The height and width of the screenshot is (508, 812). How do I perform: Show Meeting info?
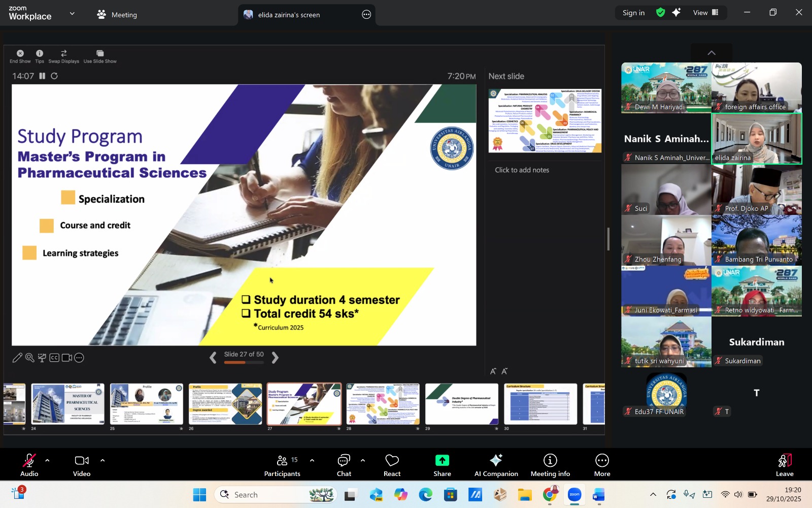pyautogui.click(x=550, y=465)
